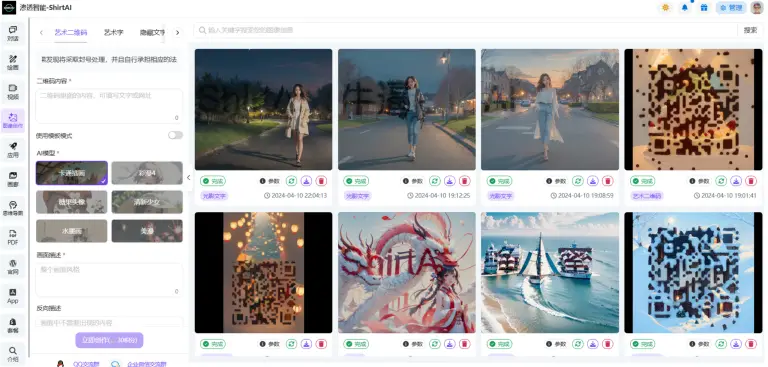Select the 水墨画 AI model tile
The height and width of the screenshot is (367, 768).
pyautogui.click(x=72, y=231)
